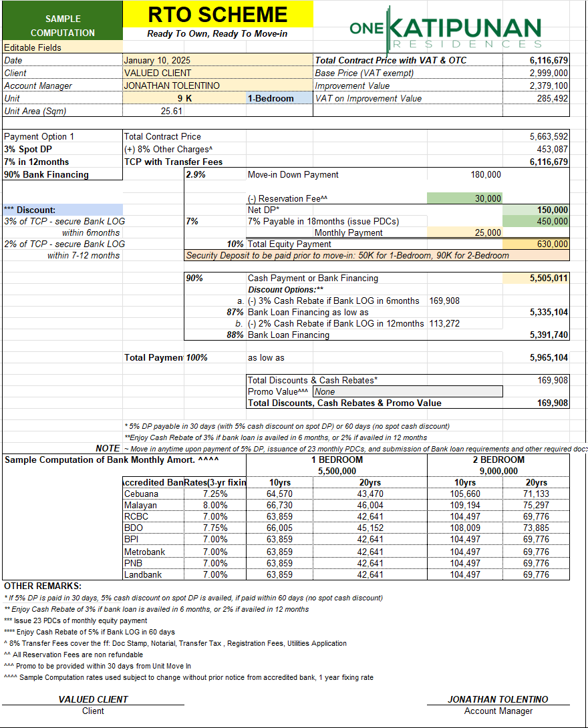
Task: Select the Base Price value 2,999,000
Action: point(548,73)
